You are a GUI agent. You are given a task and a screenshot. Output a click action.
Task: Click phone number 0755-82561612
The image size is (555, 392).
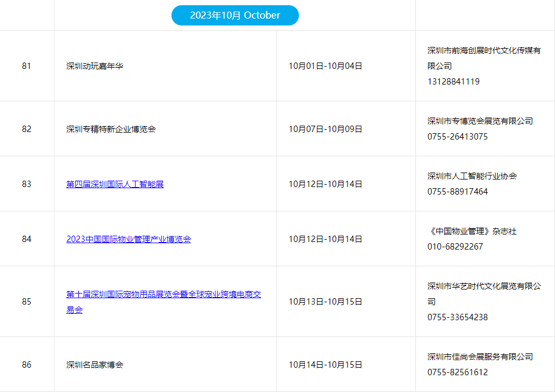coord(457,372)
